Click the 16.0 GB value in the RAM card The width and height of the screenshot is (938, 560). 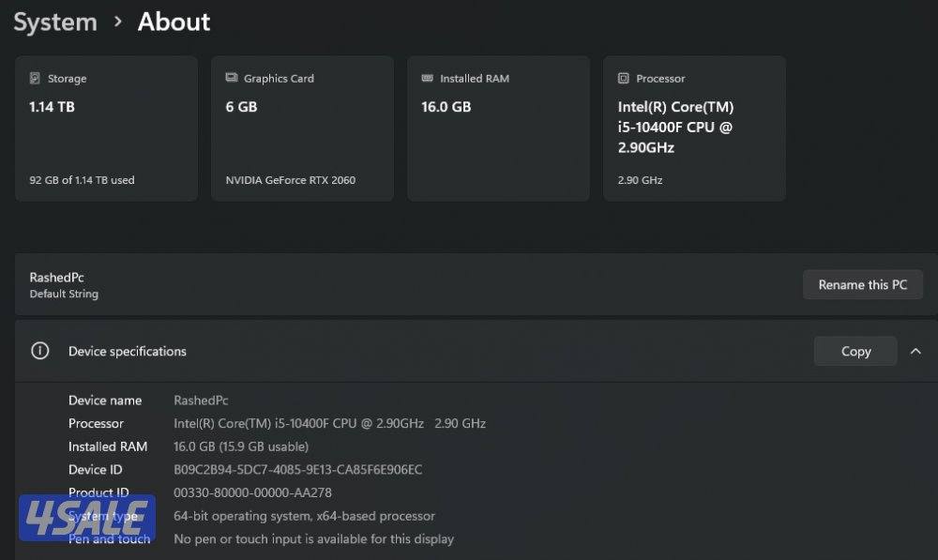(446, 107)
